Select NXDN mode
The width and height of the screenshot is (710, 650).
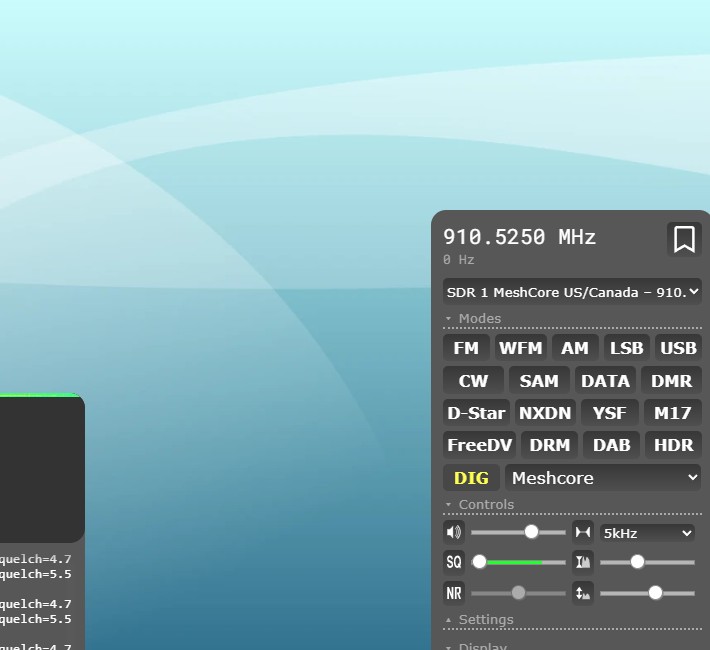(x=545, y=413)
